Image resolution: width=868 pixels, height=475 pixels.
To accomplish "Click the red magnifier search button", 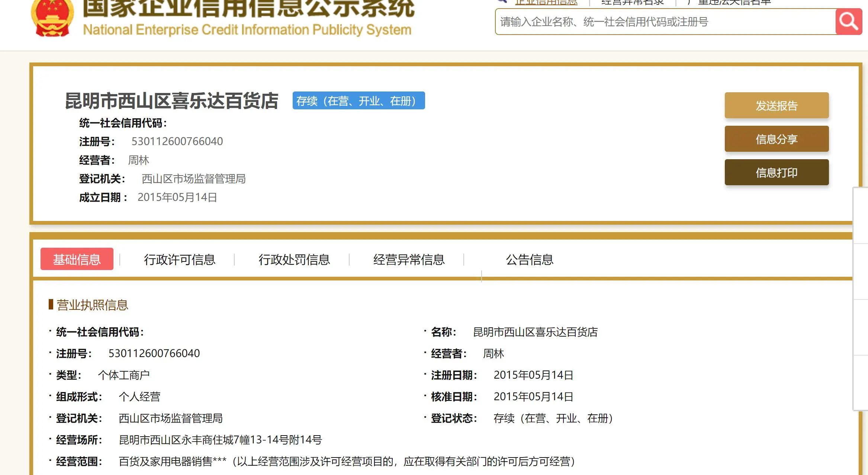I will [x=848, y=22].
